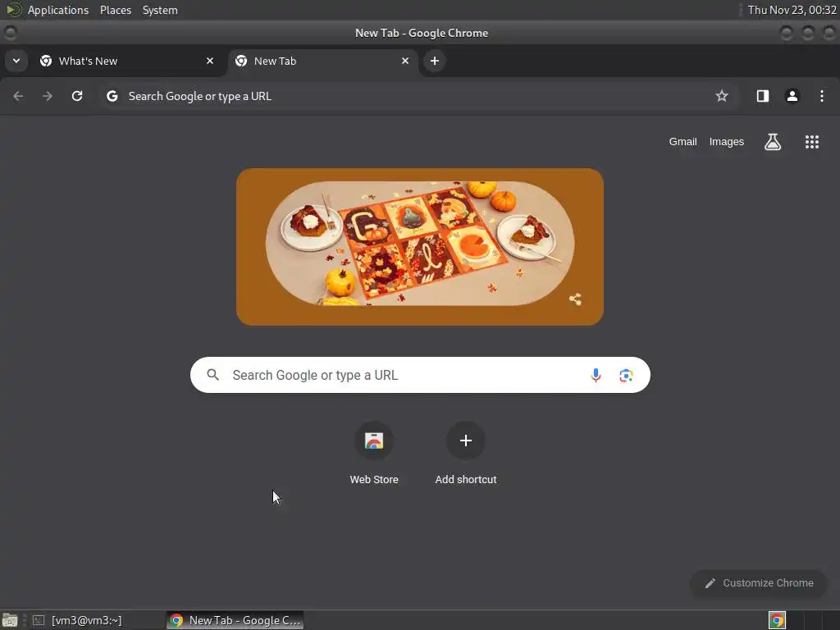
Task: Switch to the What's New tab
Action: pyautogui.click(x=126, y=61)
